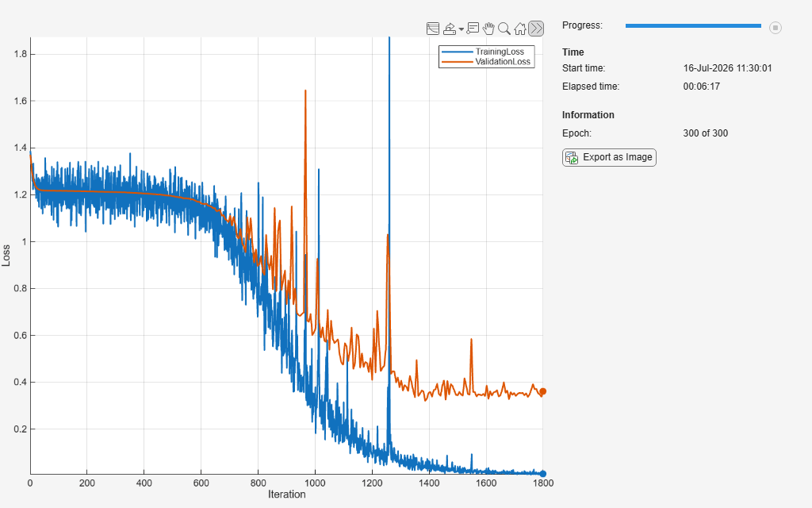Click the final validation loss marker
Viewport: 812px width, 508px height.
pos(542,391)
